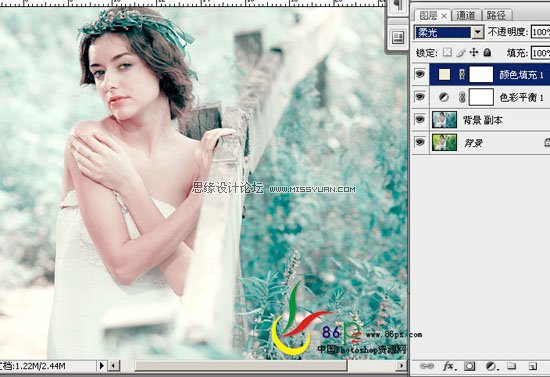Click the horizontal scrollbar thumb
Viewport: 550px width, 377px height.
tap(241, 365)
